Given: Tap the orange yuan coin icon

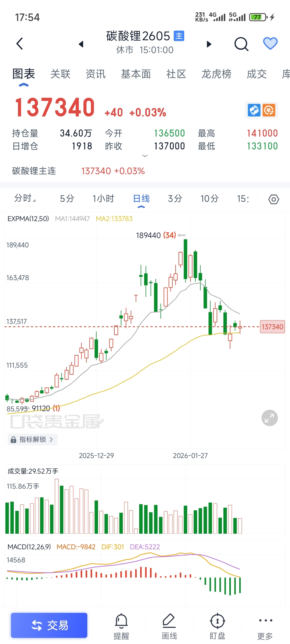Looking at the screenshot, I should [x=269, y=110].
